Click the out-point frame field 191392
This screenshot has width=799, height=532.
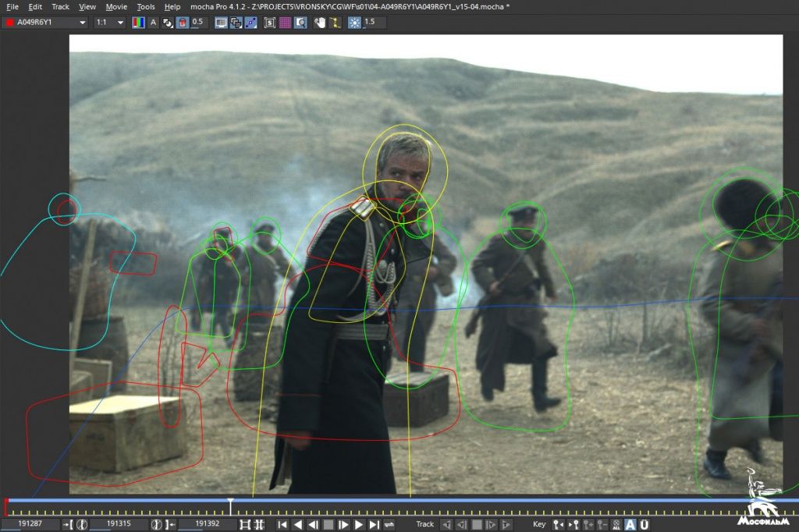click(208, 524)
